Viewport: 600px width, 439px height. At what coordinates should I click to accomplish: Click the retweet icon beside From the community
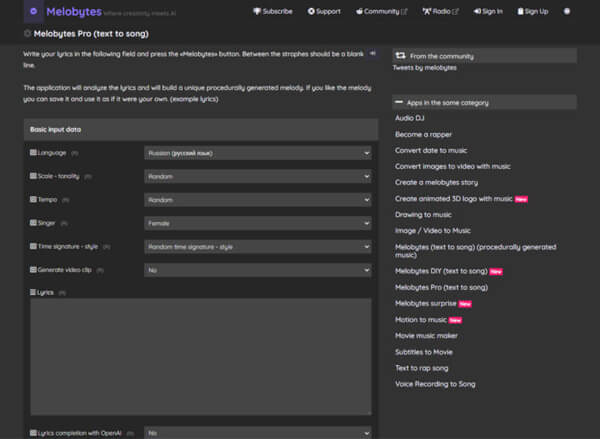(400, 56)
